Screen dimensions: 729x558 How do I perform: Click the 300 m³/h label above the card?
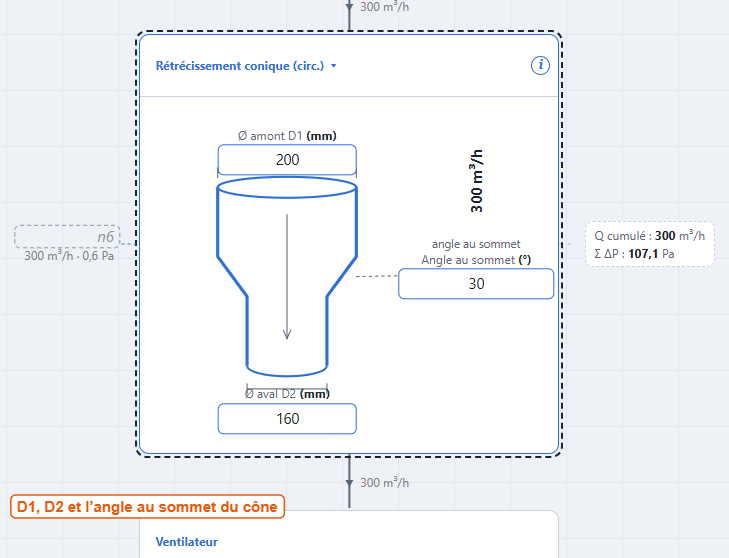pos(384,7)
